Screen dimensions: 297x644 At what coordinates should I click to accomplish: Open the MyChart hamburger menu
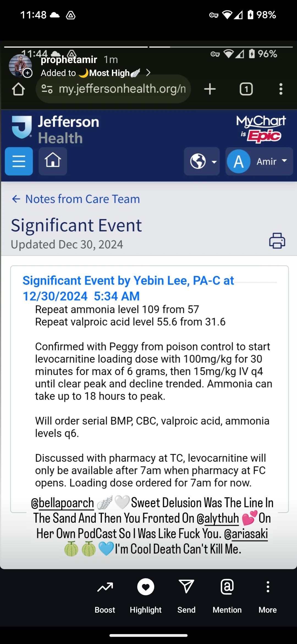pos(19,161)
